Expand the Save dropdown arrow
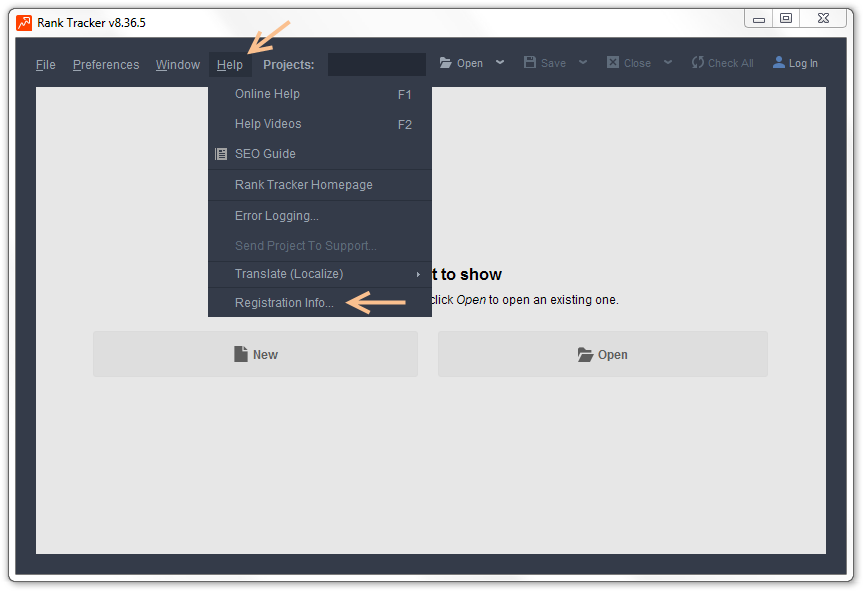Screen dimensions: 865x593 583,62
